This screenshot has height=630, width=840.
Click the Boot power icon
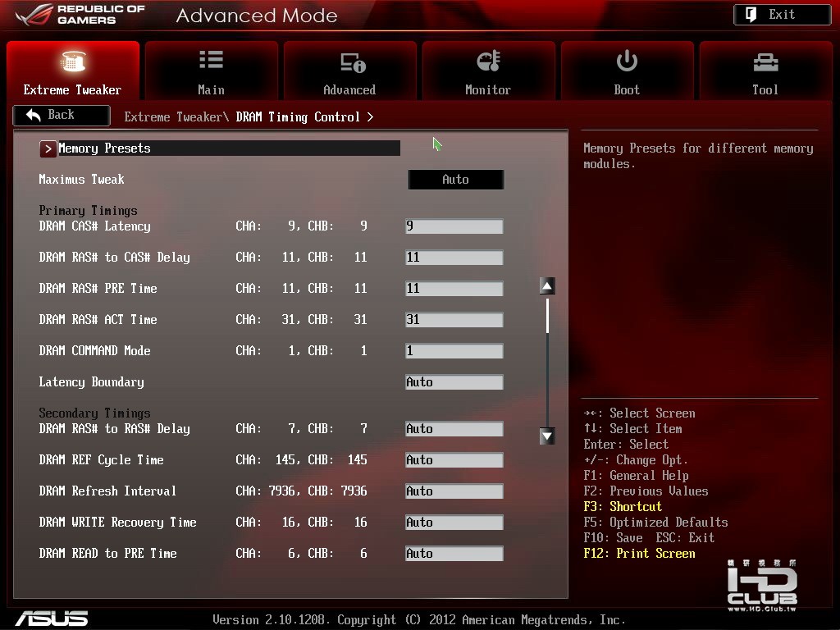click(x=627, y=61)
